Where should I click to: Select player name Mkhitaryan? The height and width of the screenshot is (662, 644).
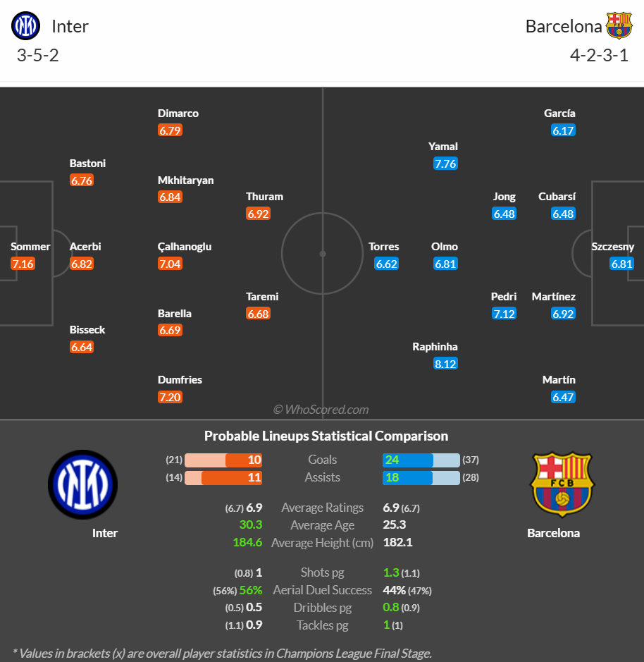coord(185,180)
